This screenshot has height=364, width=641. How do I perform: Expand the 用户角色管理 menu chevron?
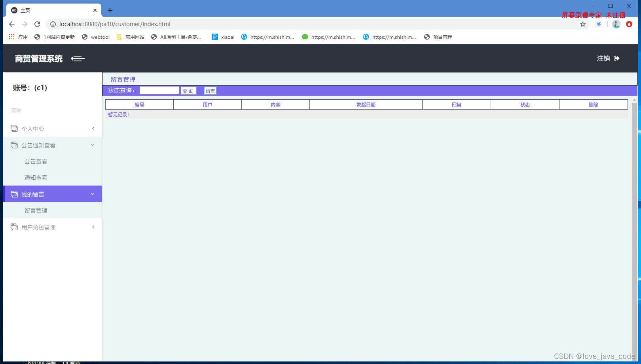coord(93,227)
